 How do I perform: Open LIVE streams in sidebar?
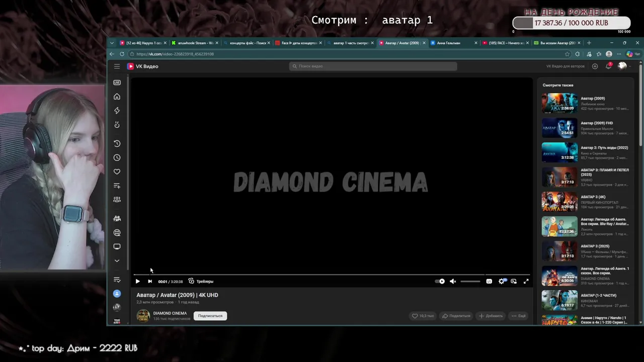tap(117, 82)
